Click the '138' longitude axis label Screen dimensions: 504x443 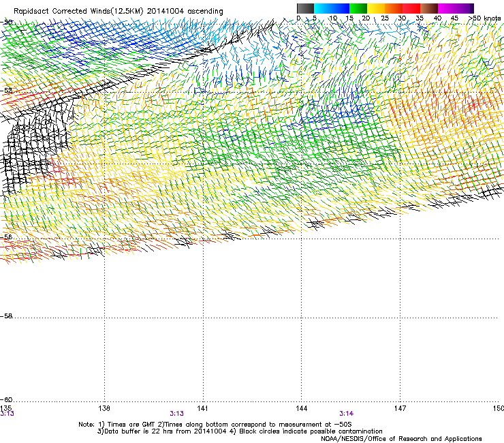pos(104,408)
